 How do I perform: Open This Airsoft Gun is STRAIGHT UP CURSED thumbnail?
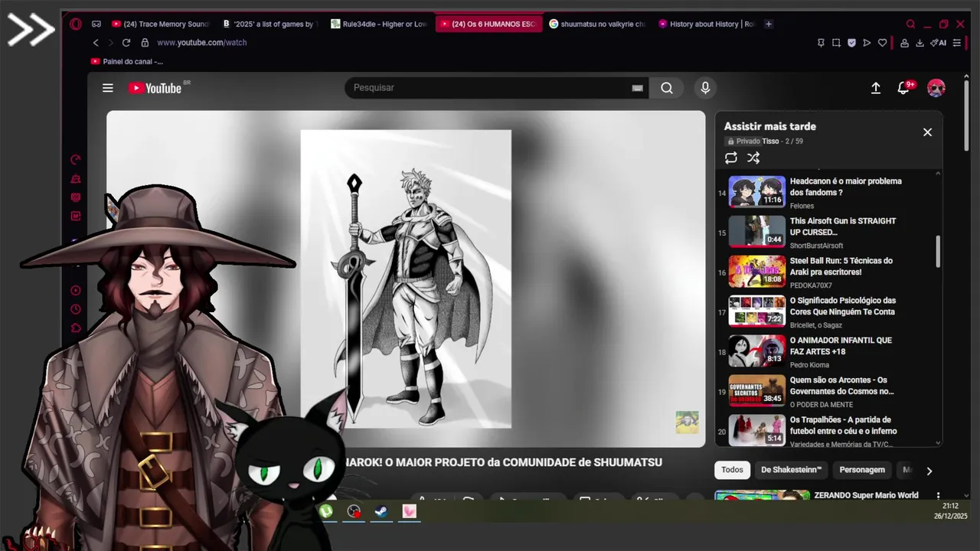[x=756, y=231]
